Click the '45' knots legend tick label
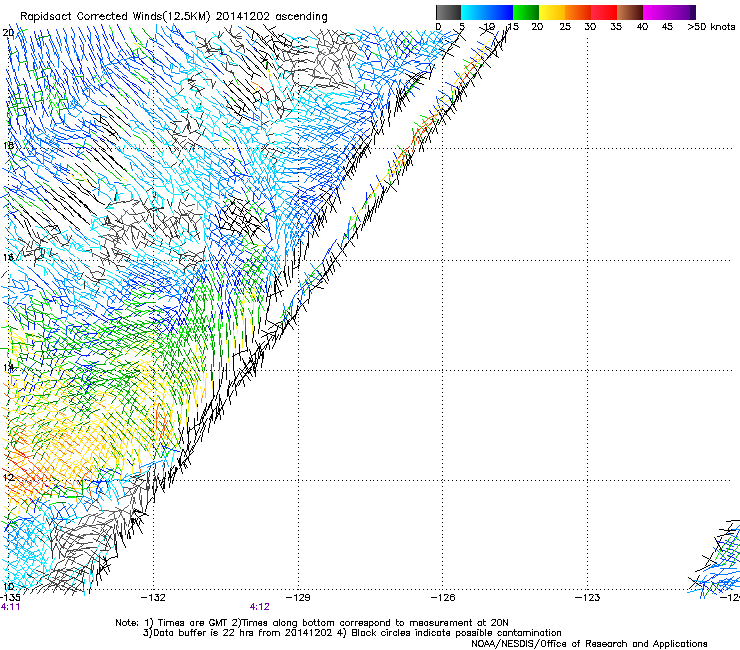Viewport: 740px width, 650px height. 667,27
